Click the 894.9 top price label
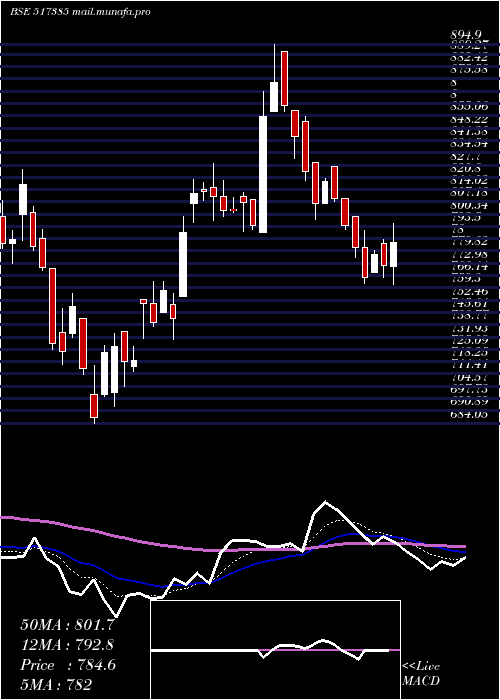Image resolution: width=500 pixels, height=700 pixels. pyautogui.click(x=466, y=34)
